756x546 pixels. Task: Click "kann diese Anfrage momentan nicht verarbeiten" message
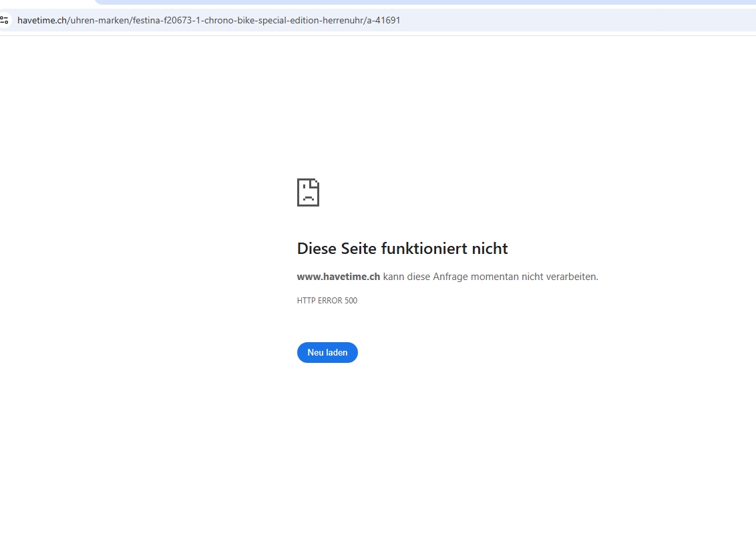click(x=490, y=277)
